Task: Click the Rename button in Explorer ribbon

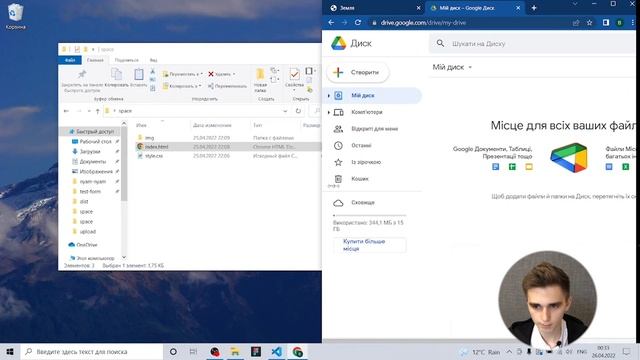Action: [x=227, y=86]
